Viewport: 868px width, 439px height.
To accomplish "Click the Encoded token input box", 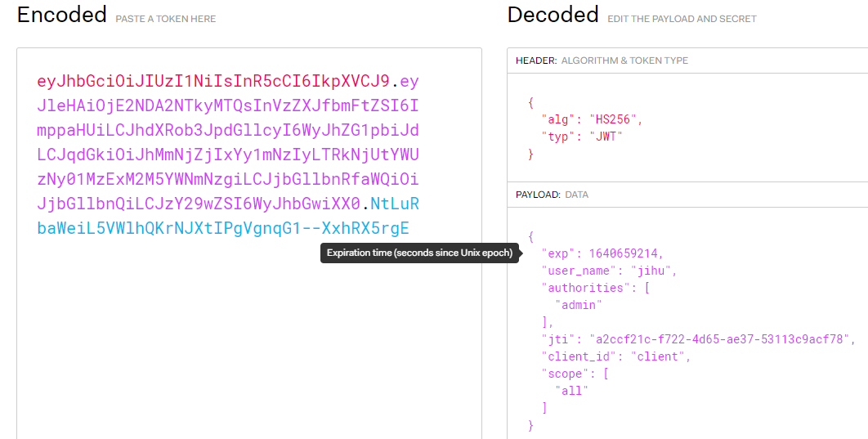I will point(249,244).
